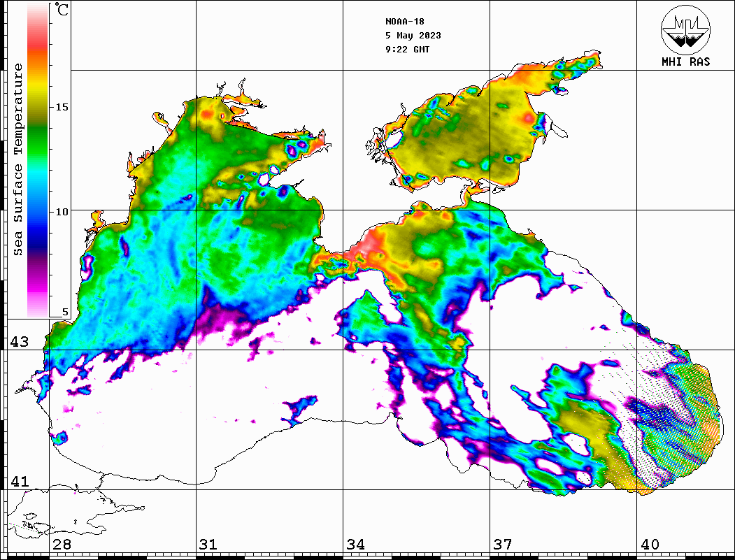The height and width of the screenshot is (560, 735).
Task: Click the legend tick label 5
Action: [65, 312]
